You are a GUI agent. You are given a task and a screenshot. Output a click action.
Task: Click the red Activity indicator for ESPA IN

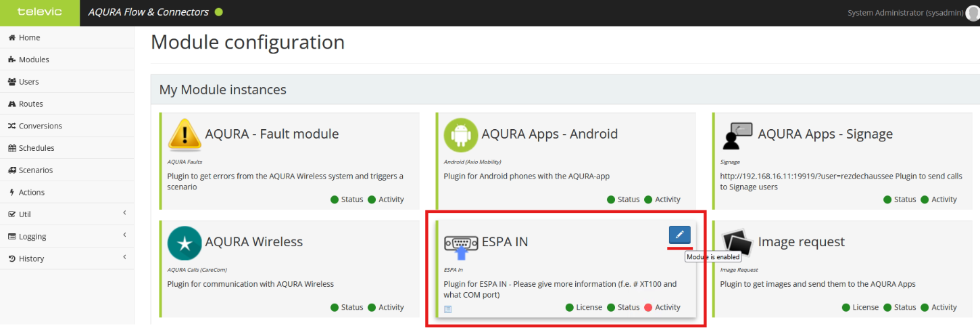coord(648,307)
